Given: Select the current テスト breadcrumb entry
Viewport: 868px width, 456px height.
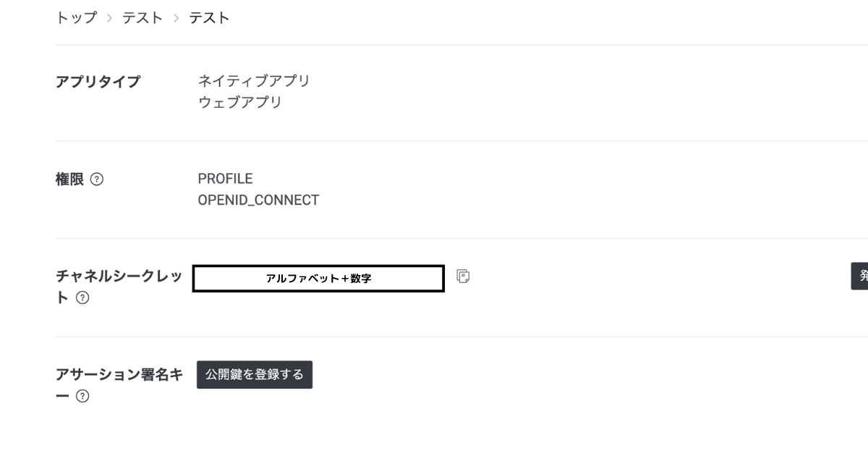Looking at the screenshot, I should (x=208, y=17).
